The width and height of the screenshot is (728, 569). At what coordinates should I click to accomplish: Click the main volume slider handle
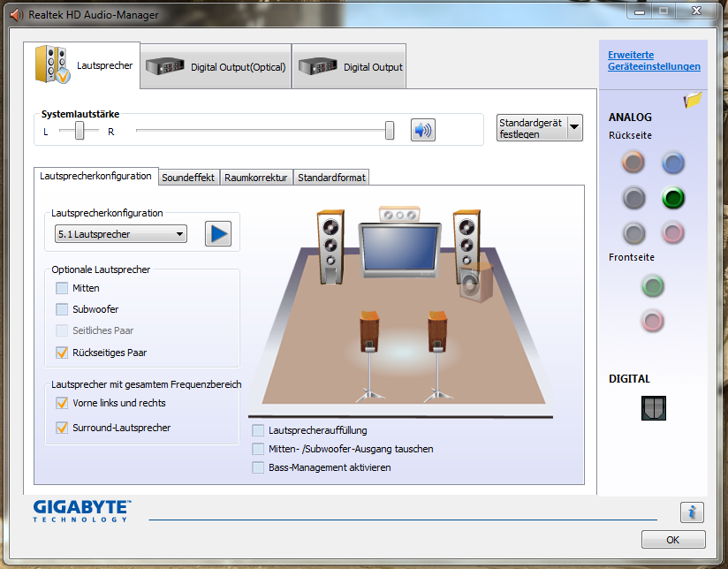[x=390, y=131]
